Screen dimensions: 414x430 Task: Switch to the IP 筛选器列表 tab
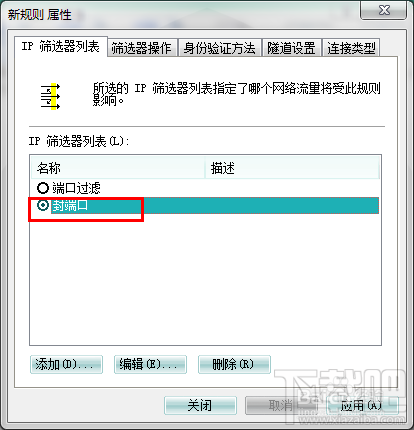tap(61, 46)
